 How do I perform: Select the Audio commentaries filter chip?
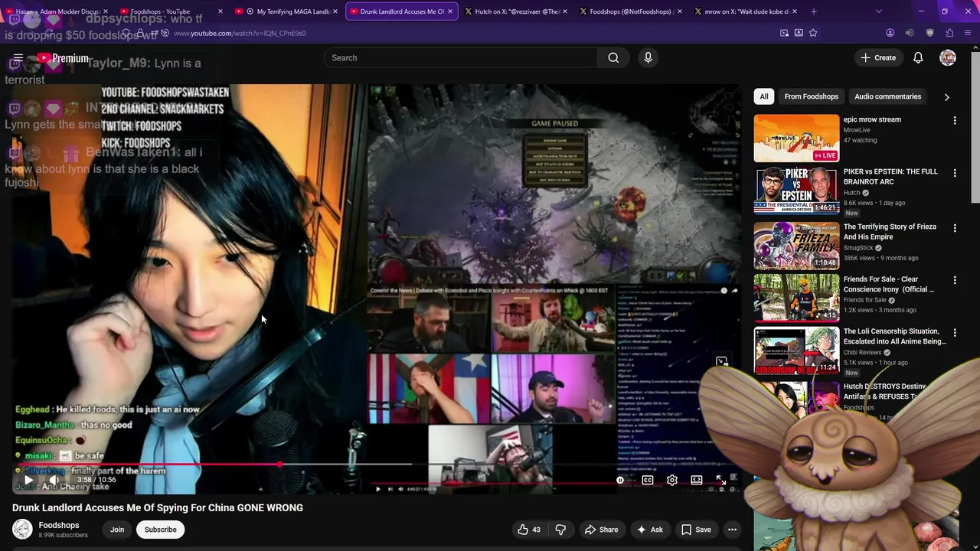887,96
